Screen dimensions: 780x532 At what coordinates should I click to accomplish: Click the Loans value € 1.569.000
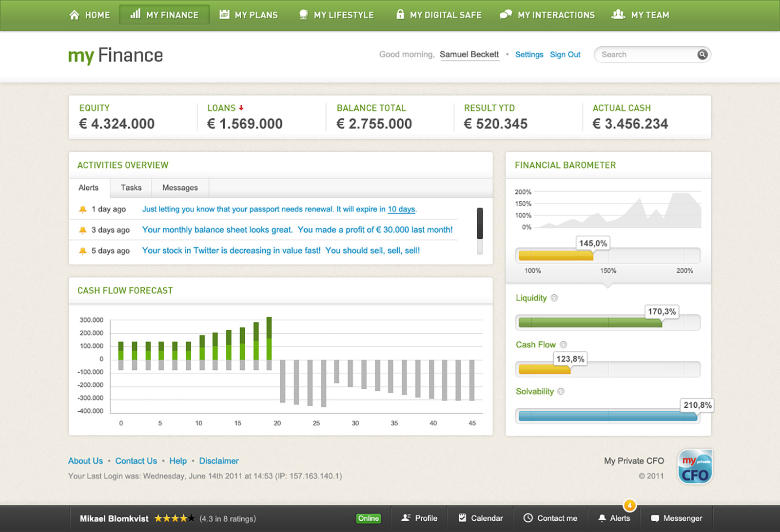(245, 124)
